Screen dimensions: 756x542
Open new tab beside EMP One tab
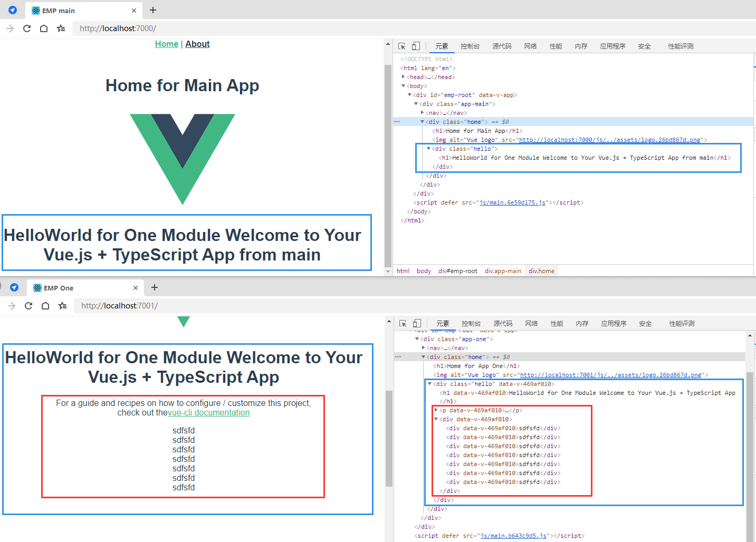pyautogui.click(x=155, y=287)
